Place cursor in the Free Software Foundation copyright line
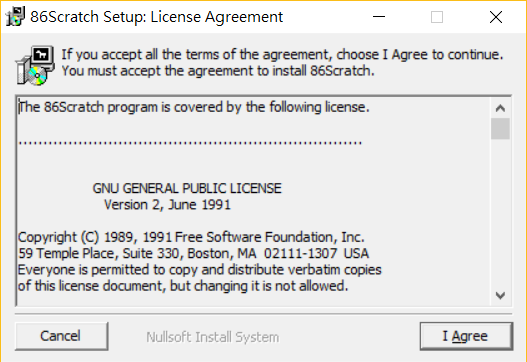This screenshot has height=362, width=527. (x=191, y=237)
